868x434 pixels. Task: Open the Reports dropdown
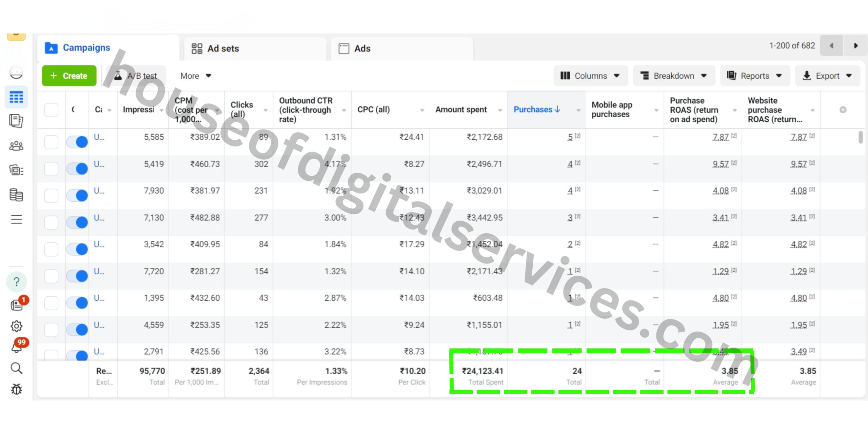point(755,76)
